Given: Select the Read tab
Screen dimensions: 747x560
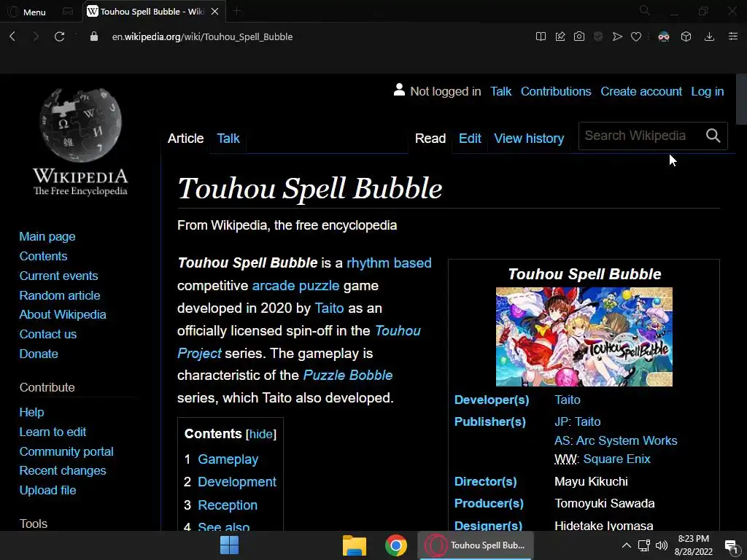Looking at the screenshot, I should pos(430,139).
